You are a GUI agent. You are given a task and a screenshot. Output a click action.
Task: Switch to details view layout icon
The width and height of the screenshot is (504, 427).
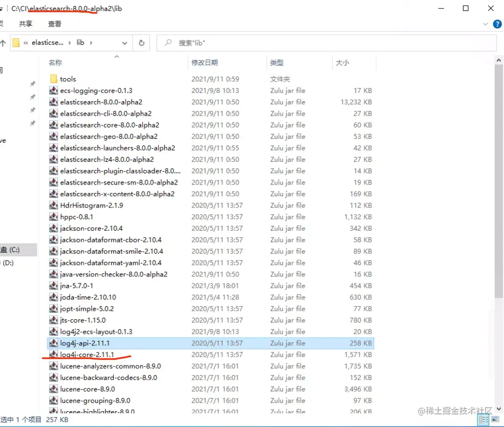(483, 419)
